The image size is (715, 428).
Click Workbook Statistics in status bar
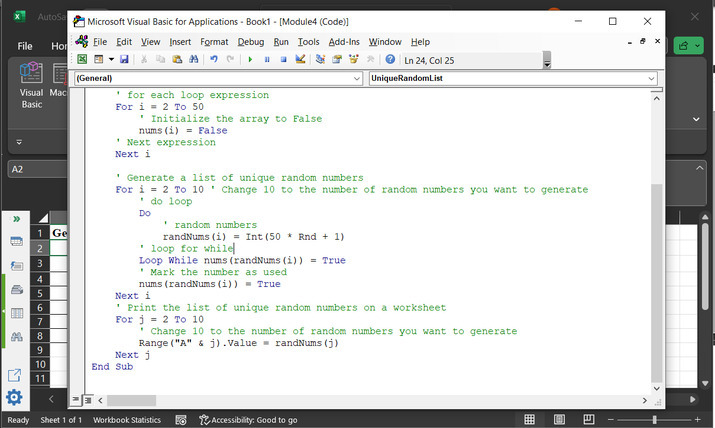point(127,420)
